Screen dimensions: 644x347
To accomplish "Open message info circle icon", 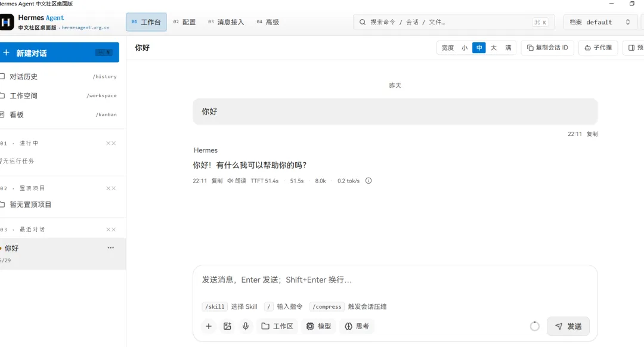I will 369,181.
